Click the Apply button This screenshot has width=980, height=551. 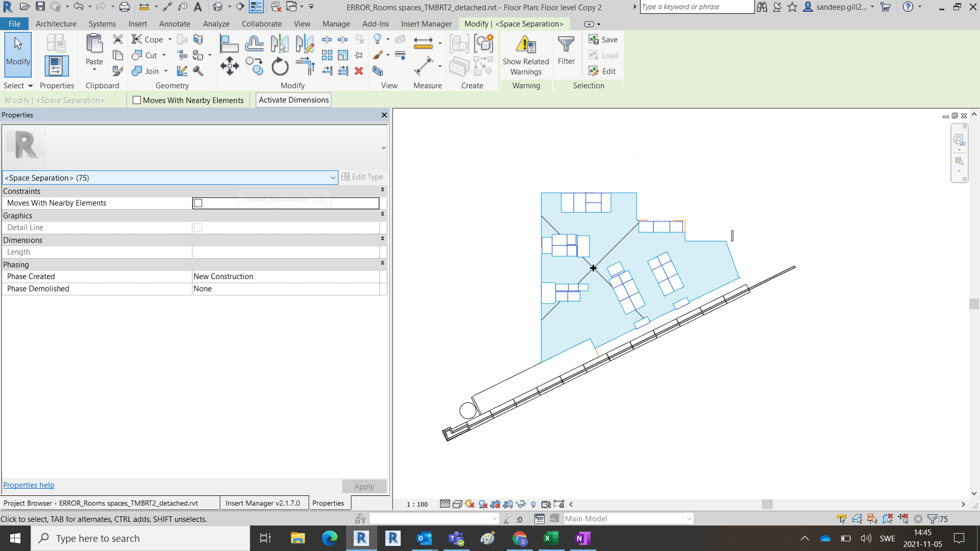pyautogui.click(x=364, y=486)
